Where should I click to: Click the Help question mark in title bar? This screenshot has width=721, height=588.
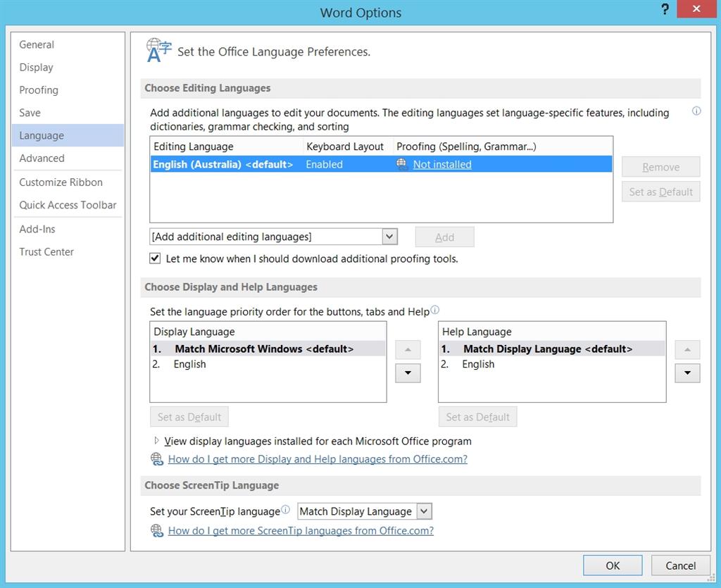(665, 9)
